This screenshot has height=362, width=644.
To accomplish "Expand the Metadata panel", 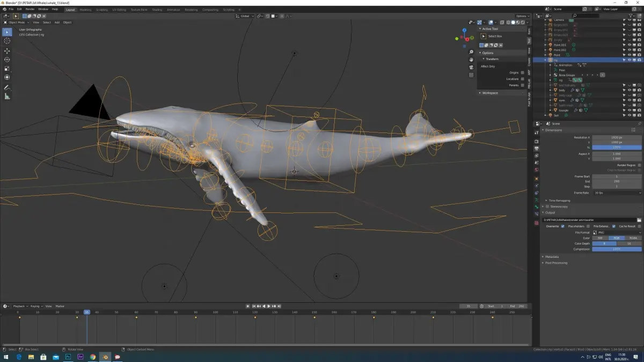I will tap(552, 257).
